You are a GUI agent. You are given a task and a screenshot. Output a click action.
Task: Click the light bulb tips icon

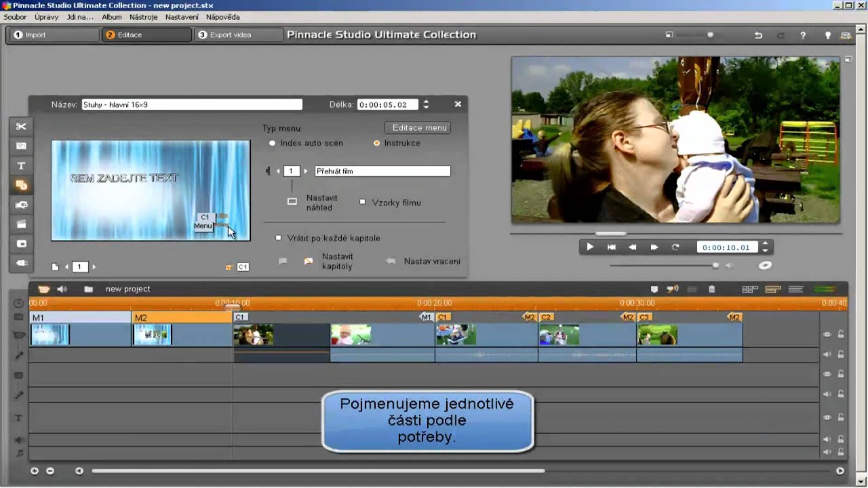pyautogui.click(x=827, y=35)
